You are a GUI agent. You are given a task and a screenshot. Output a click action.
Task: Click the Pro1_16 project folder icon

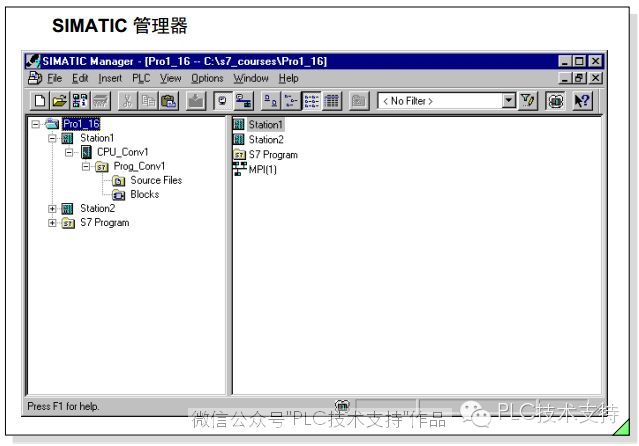[x=52, y=124]
